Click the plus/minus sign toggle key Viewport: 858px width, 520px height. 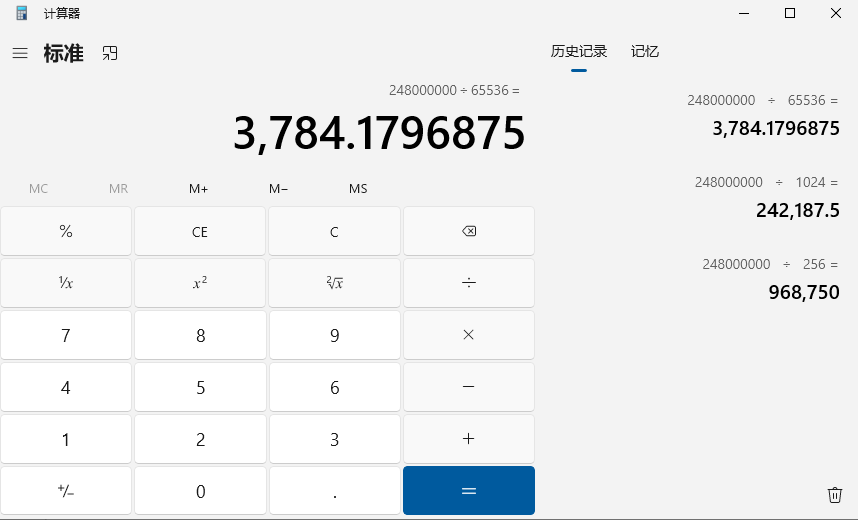click(x=66, y=491)
